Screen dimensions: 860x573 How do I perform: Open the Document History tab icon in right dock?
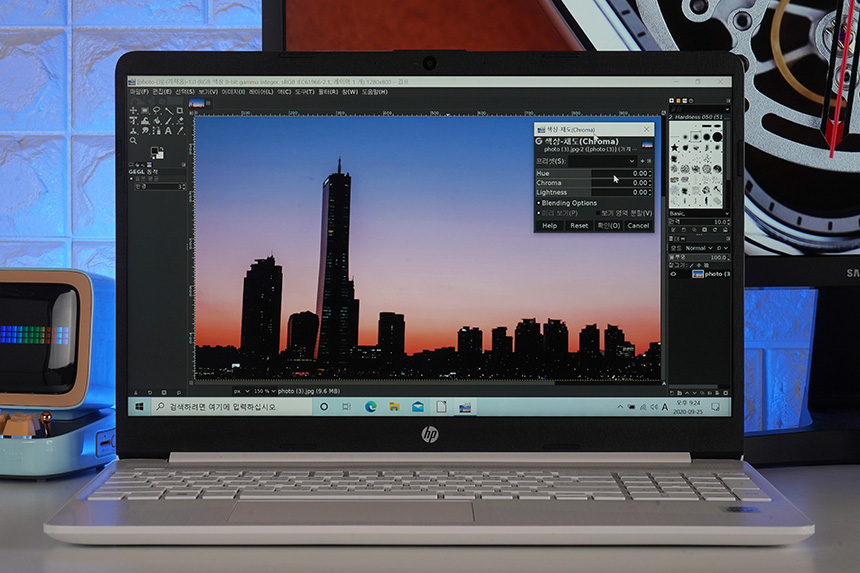[x=691, y=100]
